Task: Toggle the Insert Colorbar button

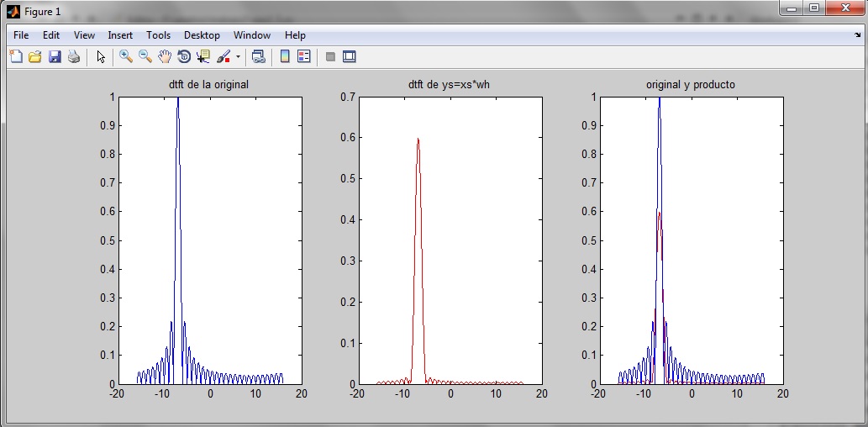Action: pyautogui.click(x=284, y=57)
